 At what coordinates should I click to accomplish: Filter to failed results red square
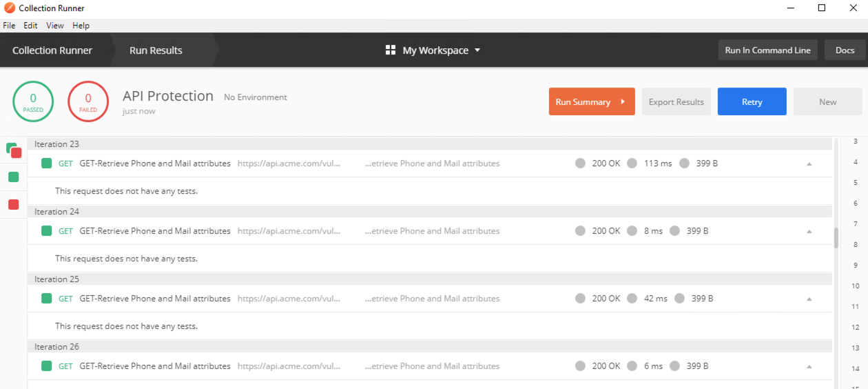[13, 204]
